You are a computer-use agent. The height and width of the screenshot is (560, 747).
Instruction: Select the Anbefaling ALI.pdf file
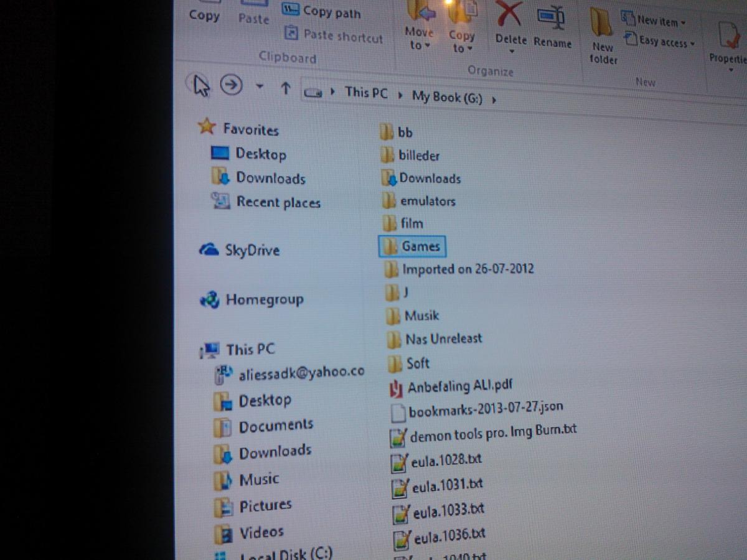(451, 386)
